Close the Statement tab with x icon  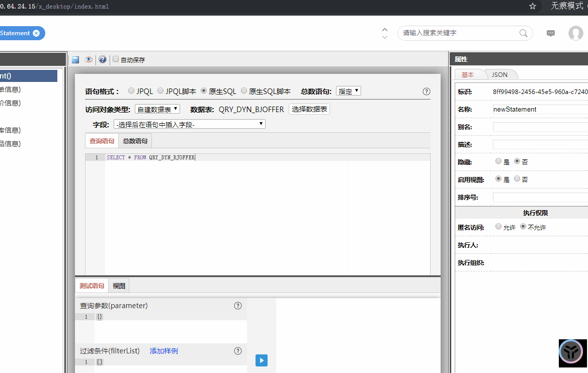[x=36, y=33]
